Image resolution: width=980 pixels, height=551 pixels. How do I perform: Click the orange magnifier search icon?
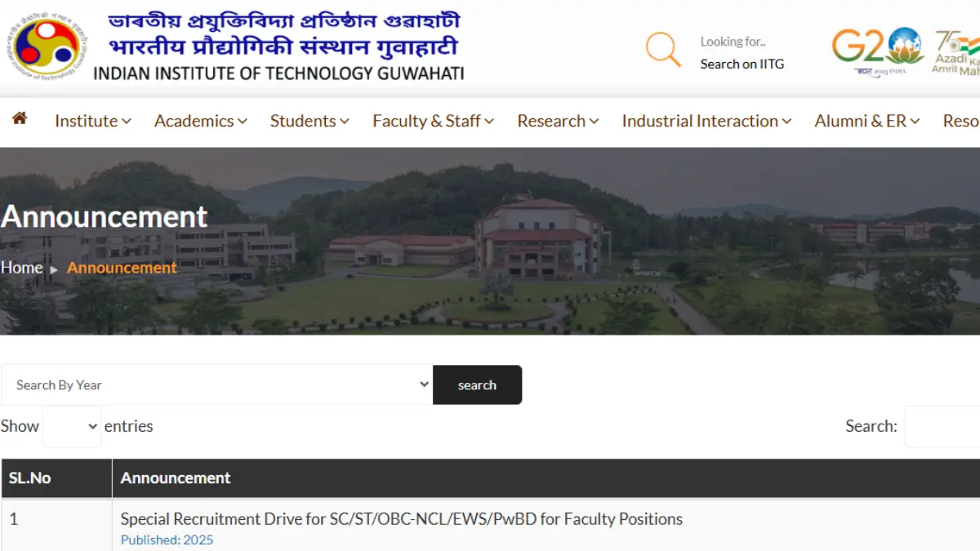[x=663, y=49]
